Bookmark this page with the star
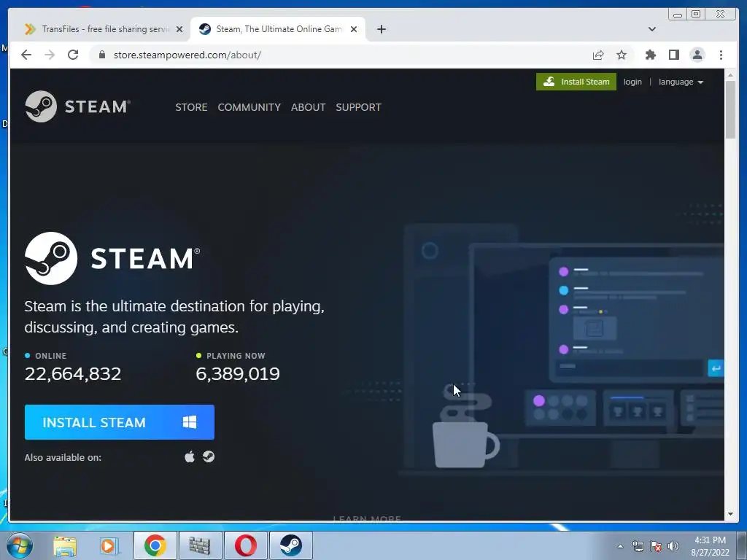 (622, 55)
